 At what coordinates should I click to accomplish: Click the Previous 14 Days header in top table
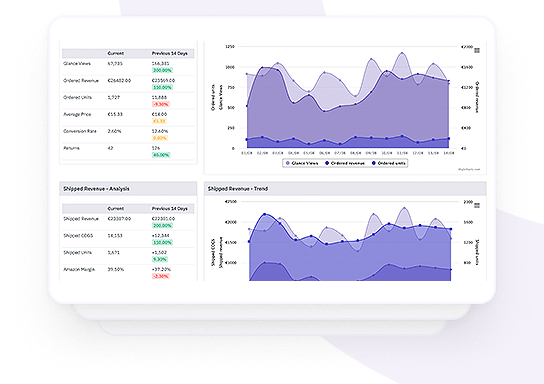[169, 53]
